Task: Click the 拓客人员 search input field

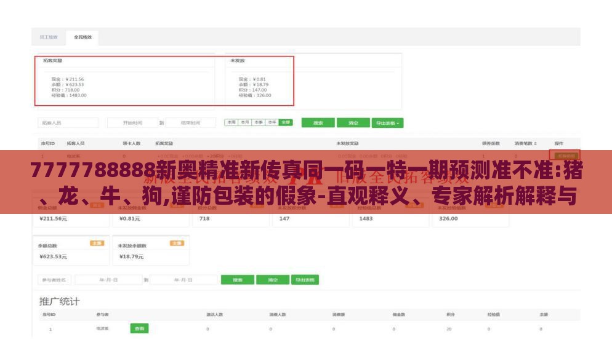Action: tap(68, 123)
